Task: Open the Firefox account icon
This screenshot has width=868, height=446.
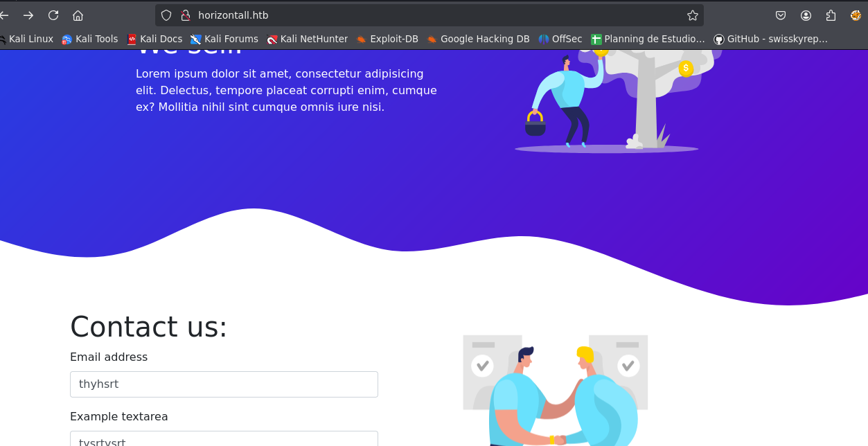Action: click(x=806, y=15)
